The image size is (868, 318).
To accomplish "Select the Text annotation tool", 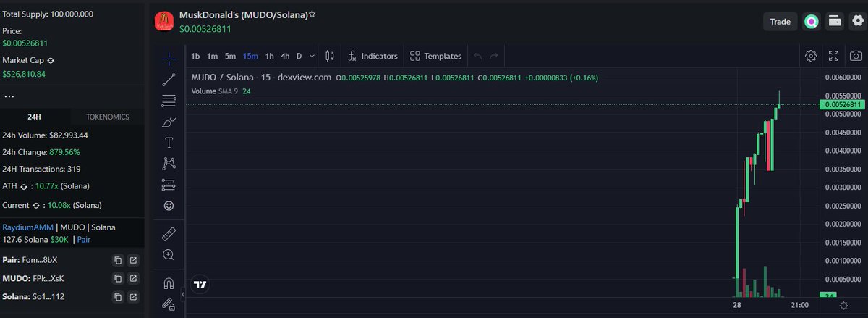I will [x=169, y=143].
